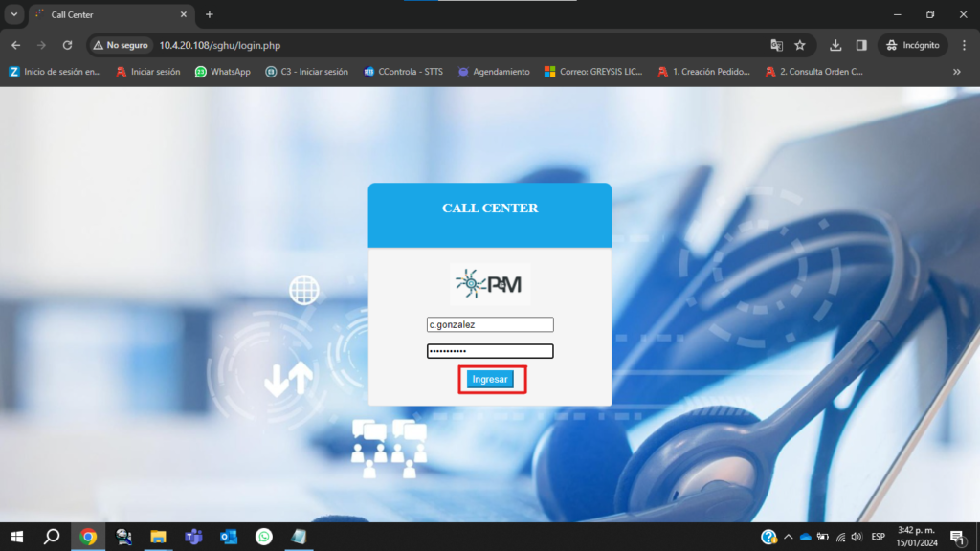
Task: Click the translate page icon in address bar
Action: coord(777,45)
